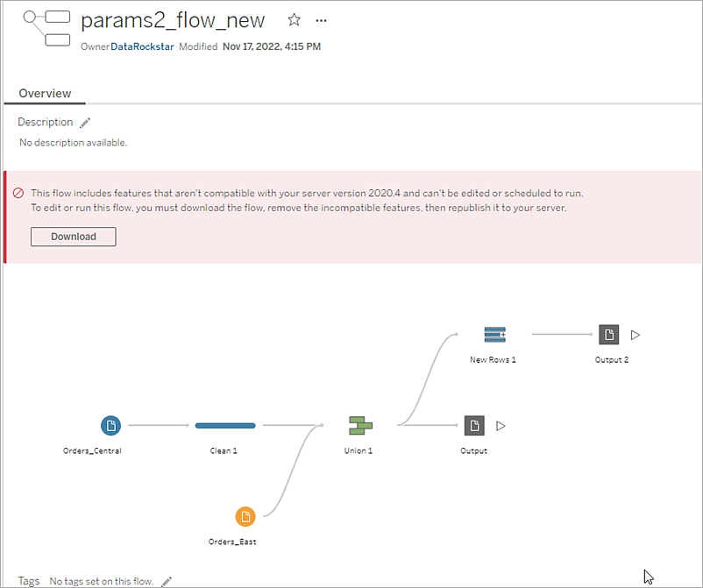Favorite the flow with the star icon

click(x=295, y=20)
